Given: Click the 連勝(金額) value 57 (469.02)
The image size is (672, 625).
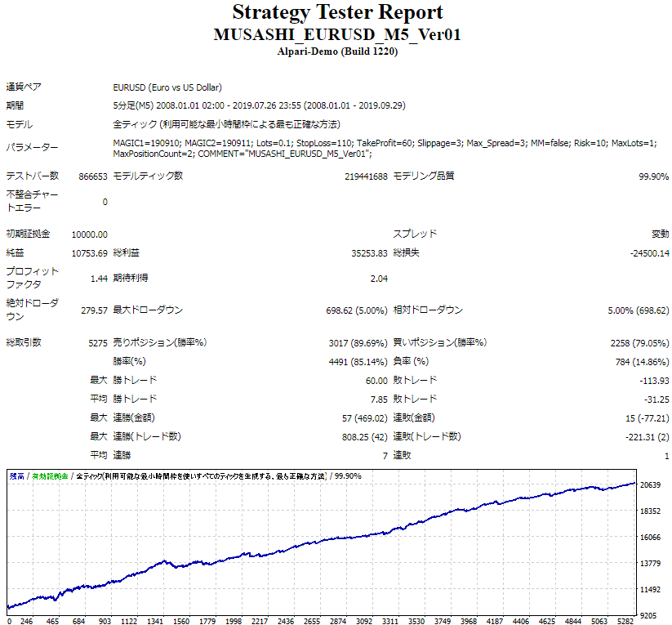Looking at the screenshot, I should tap(365, 418).
